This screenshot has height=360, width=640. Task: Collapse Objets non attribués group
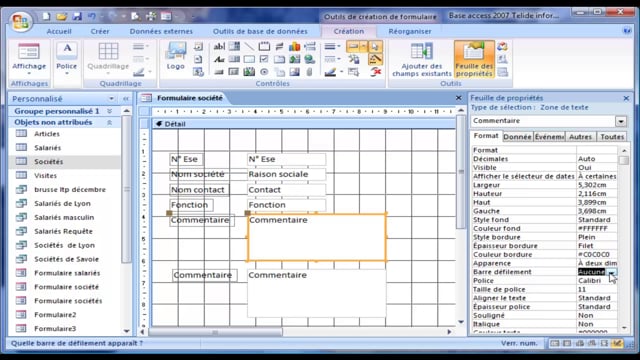(x=109, y=122)
